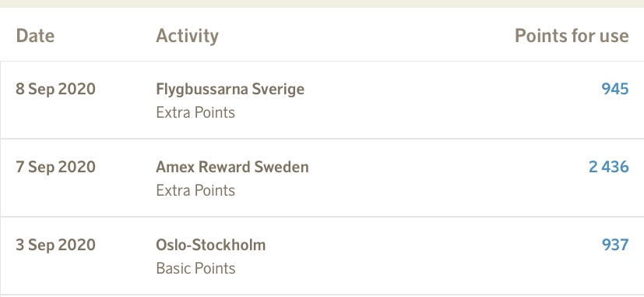Select the 7 Sep 2020 date cell
Screen dimensions: 644x297
click(x=55, y=167)
